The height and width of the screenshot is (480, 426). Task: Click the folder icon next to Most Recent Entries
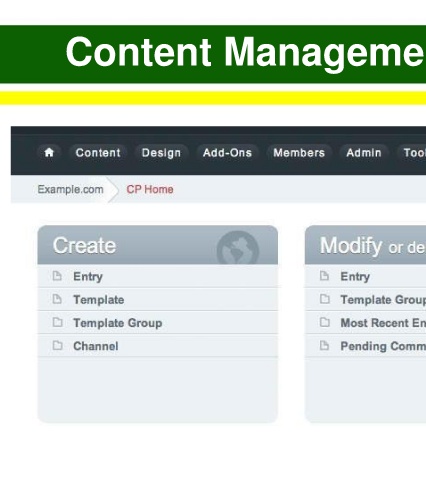[325, 322]
